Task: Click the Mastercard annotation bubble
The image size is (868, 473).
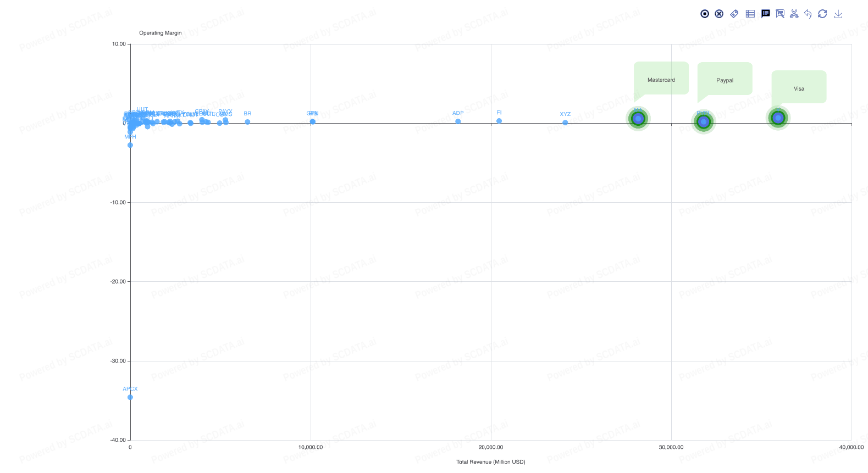Action: (661, 79)
